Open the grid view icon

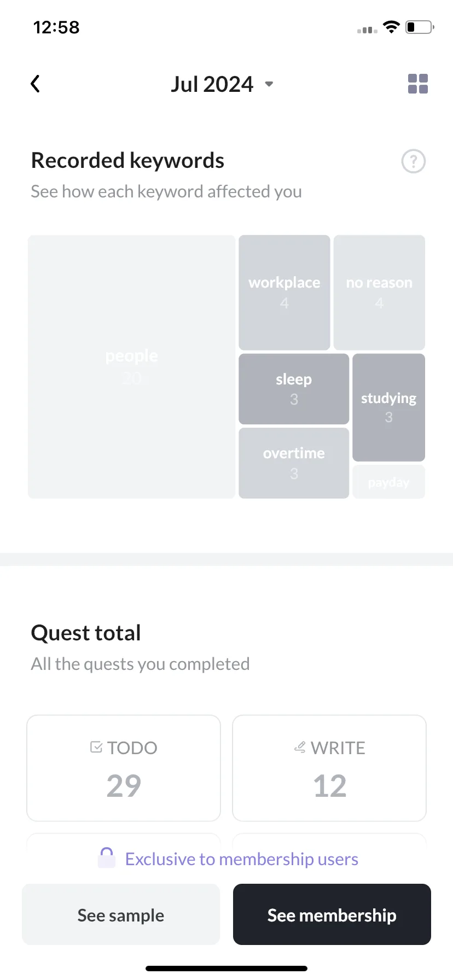coord(418,84)
